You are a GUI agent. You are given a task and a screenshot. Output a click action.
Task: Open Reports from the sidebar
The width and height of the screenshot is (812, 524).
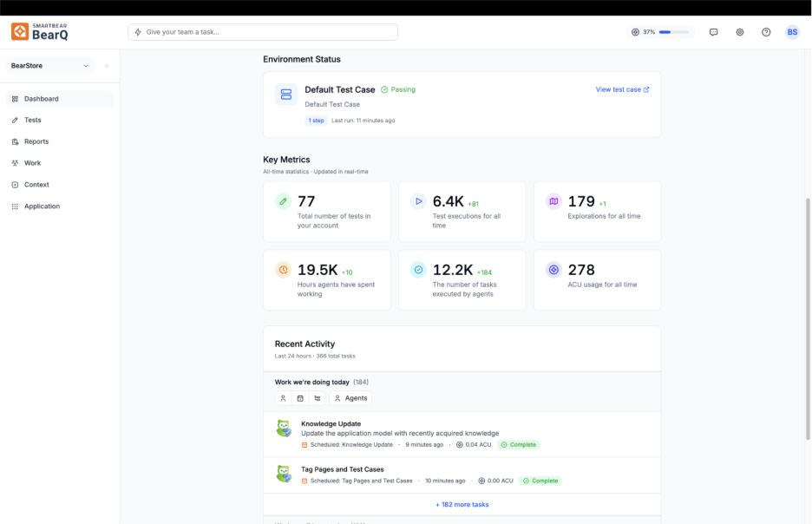coord(36,141)
